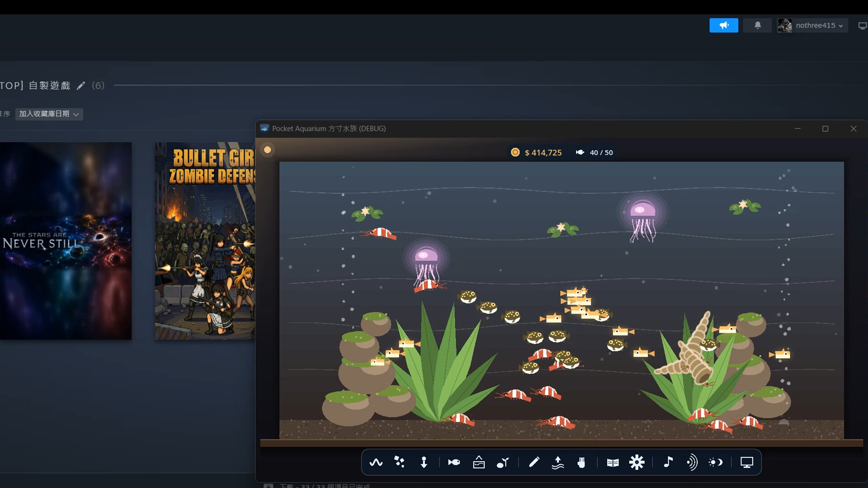Click the water surface up-arrow icon
Screen dimensions: 868x488
coord(558,462)
